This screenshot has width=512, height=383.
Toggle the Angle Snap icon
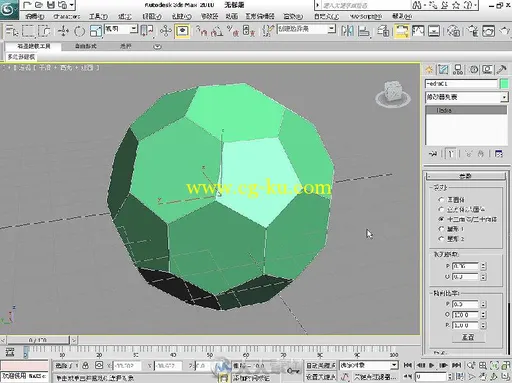217,31
